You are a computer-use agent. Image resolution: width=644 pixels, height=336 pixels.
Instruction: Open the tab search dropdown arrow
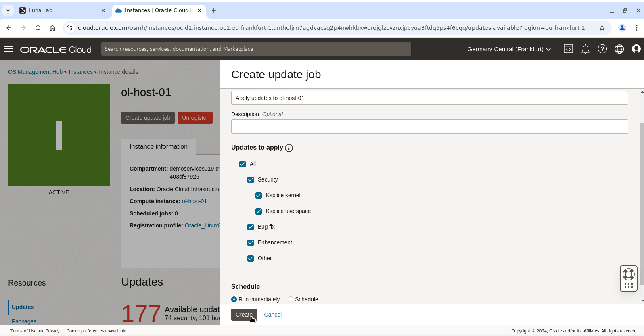[8, 10]
